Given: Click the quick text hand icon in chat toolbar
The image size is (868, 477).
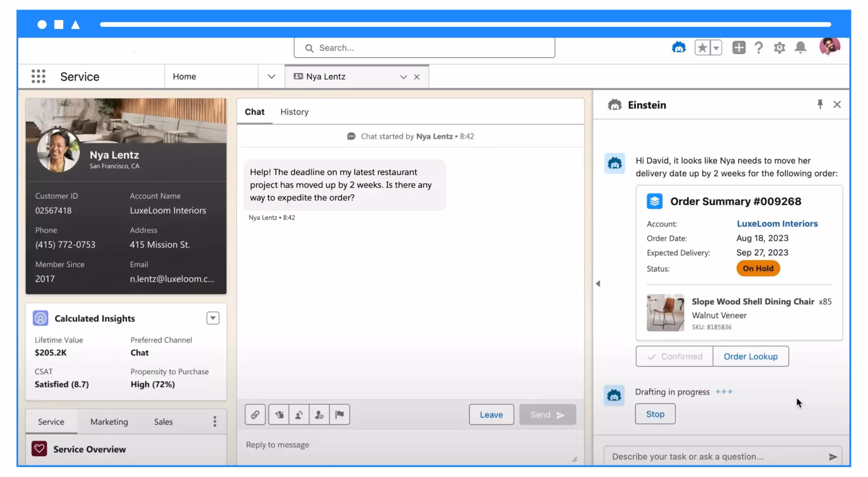Looking at the screenshot, I should pos(279,415).
